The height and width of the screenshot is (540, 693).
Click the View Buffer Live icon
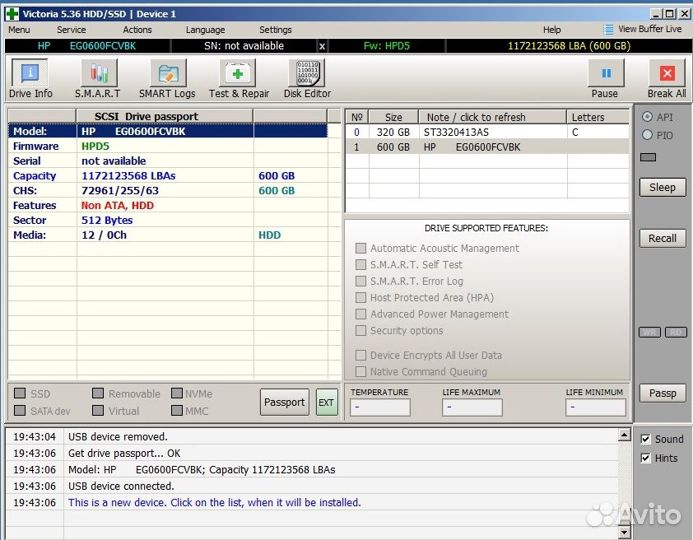(x=608, y=29)
